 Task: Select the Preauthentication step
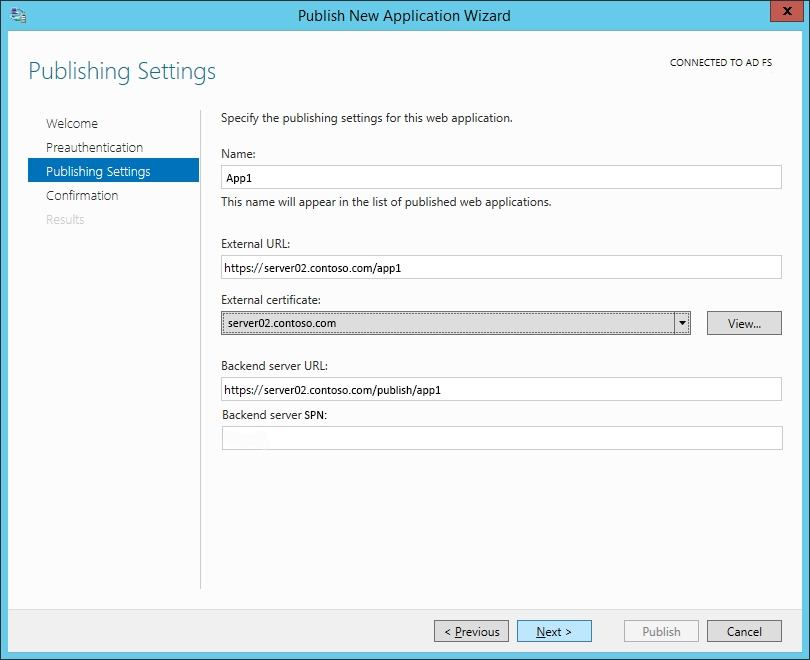pyautogui.click(x=94, y=148)
